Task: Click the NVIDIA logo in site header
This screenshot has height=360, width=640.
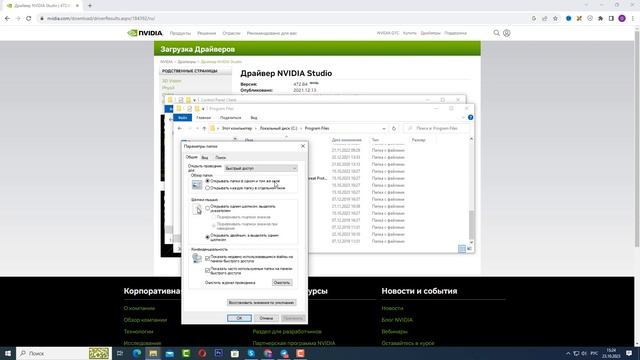Action: point(145,33)
